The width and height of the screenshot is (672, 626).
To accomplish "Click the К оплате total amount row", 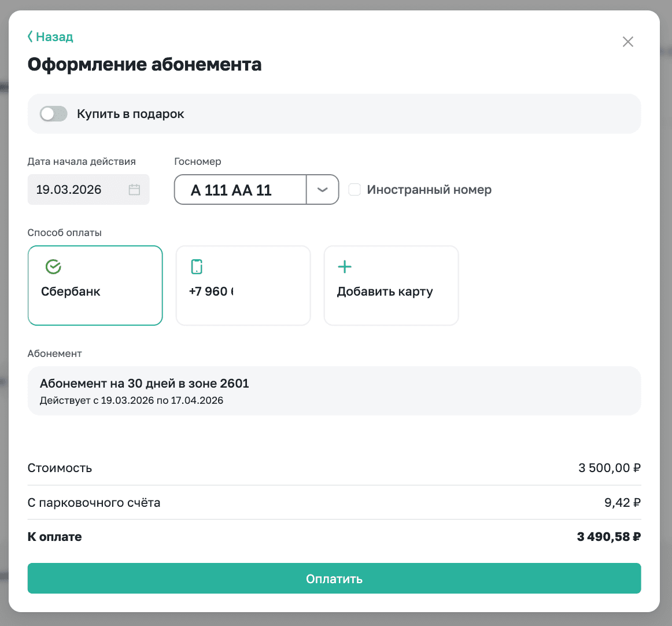I will coord(334,536).
